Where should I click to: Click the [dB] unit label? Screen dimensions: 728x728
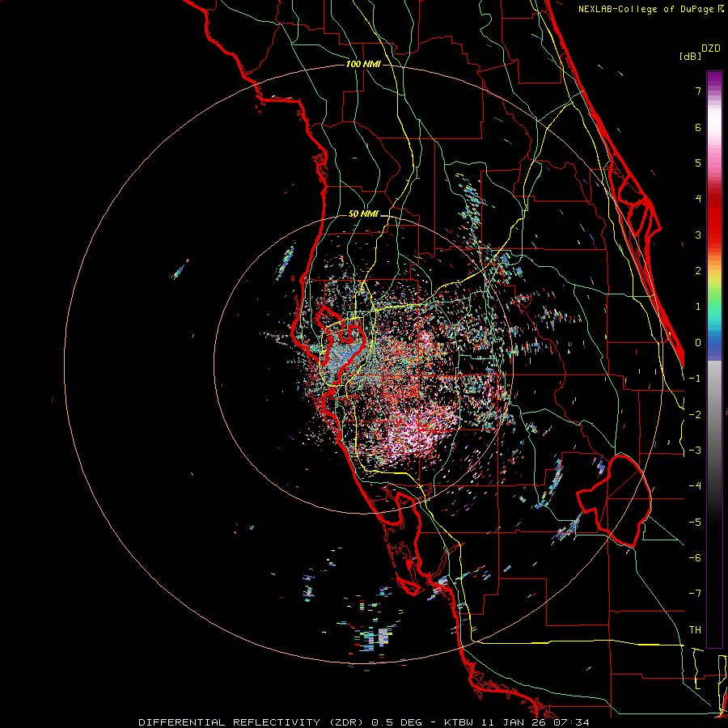[690, 56]
